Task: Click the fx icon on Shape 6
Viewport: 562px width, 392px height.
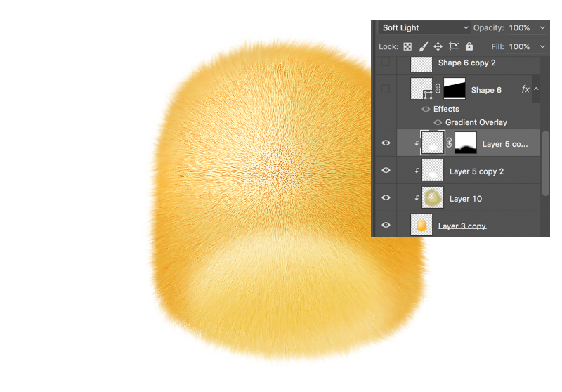Action: tap(525, 89)
